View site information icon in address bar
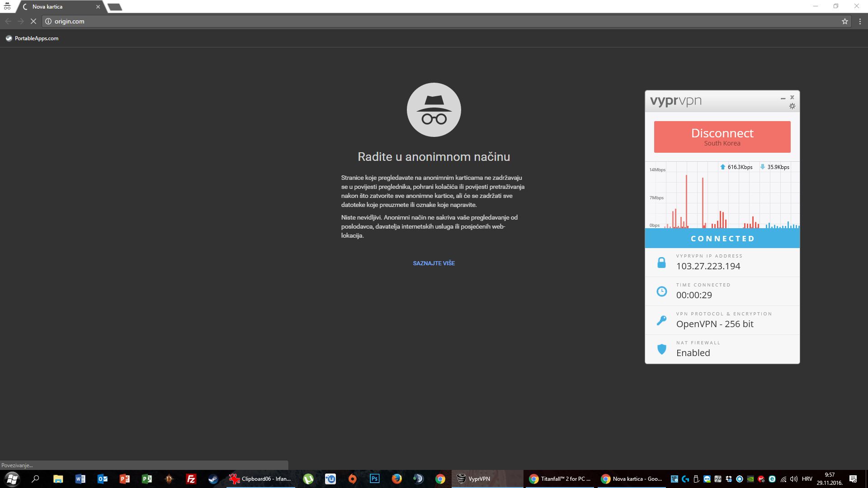 pyautogui.click(x=48, y=21)
